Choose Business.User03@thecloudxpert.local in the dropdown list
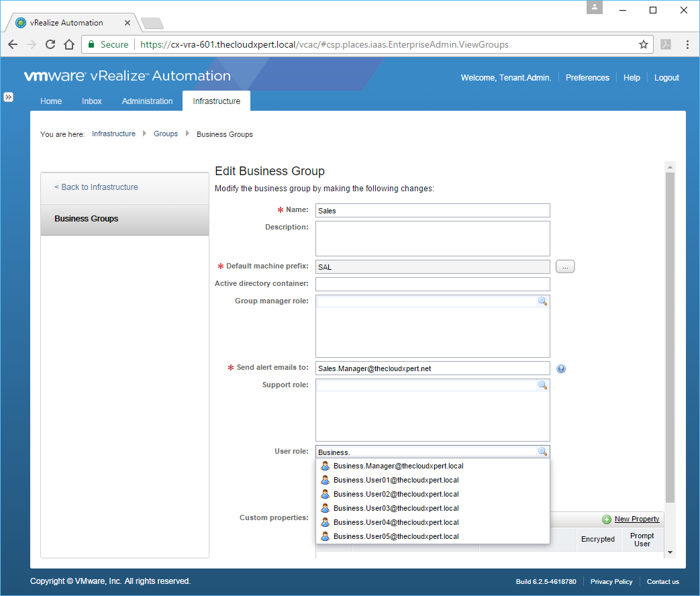Image resolution: width=700 pixels, height=596 pixels. pos(395,508)
